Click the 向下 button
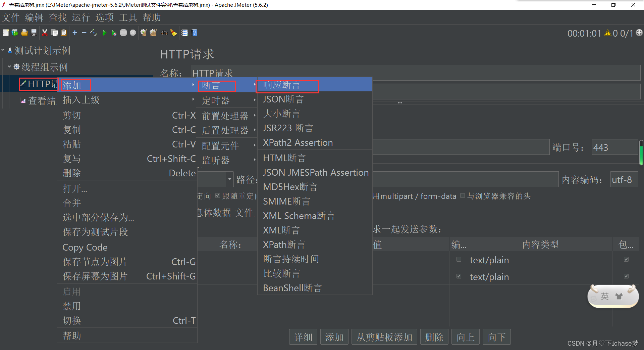This screenshot has height=350, width=644. click(497, 337)
